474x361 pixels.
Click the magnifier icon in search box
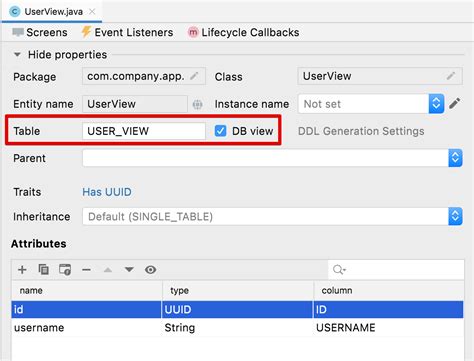click(339, 270)
